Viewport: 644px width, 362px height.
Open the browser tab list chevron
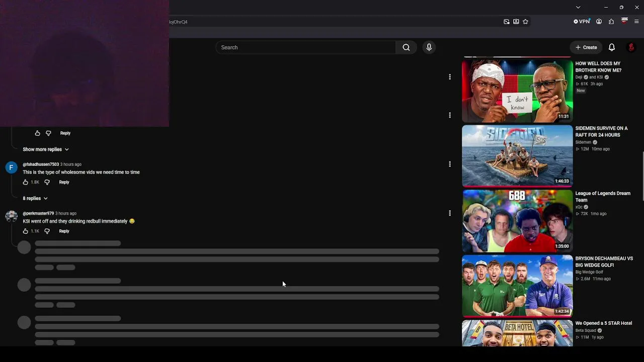pyautogui.click(x=578, y=8)
